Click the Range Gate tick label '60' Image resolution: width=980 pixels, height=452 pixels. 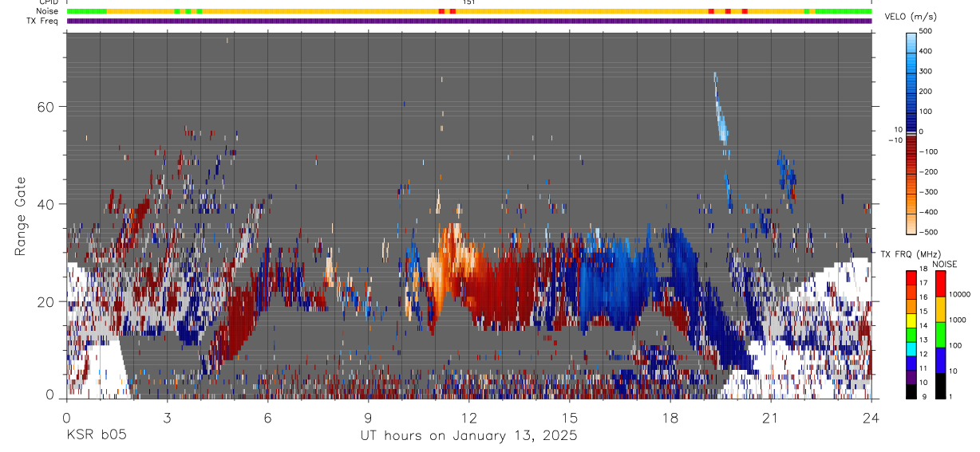[45, 107]
